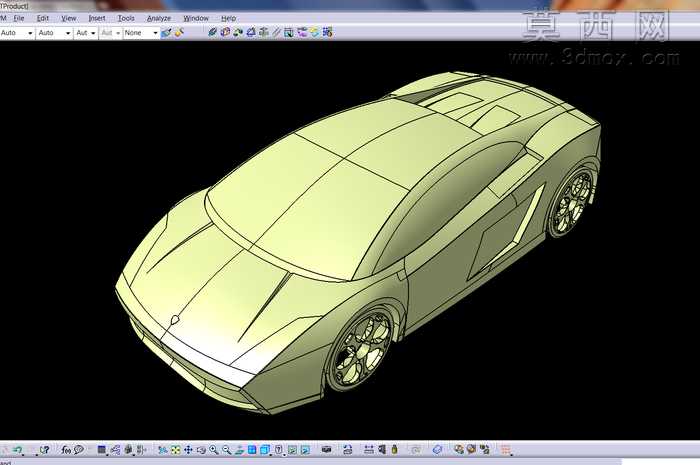Click the Measure Item icon
The width and height of the screenshot is (700, 465).
(x=382, y=450)
